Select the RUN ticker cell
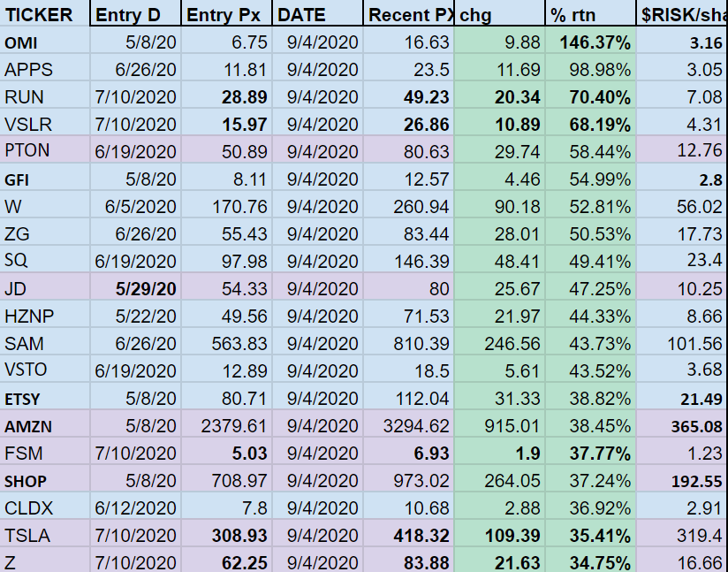The image size is (728, 572). (44, 95)
